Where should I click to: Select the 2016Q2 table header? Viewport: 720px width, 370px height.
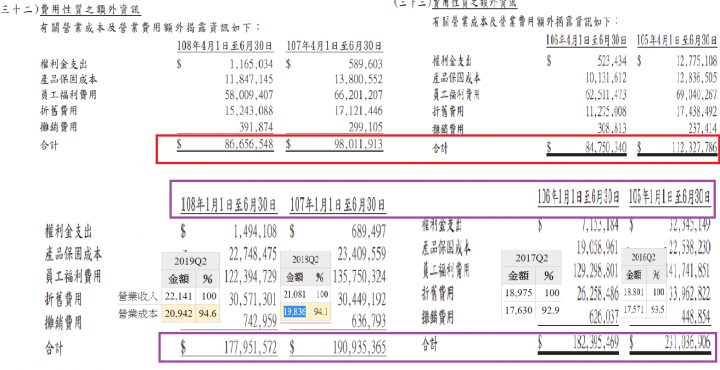[644, 257]
